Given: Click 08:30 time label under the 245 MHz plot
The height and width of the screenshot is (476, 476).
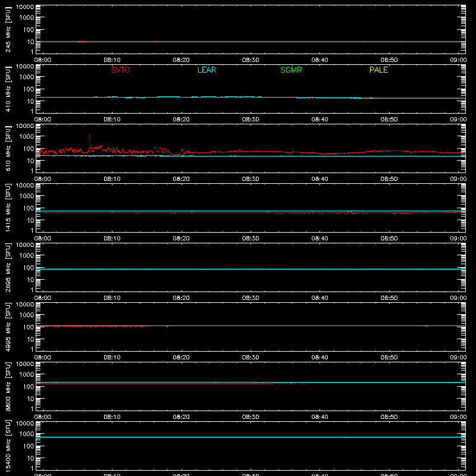Looking at the screenshot, I should (250, 60).
